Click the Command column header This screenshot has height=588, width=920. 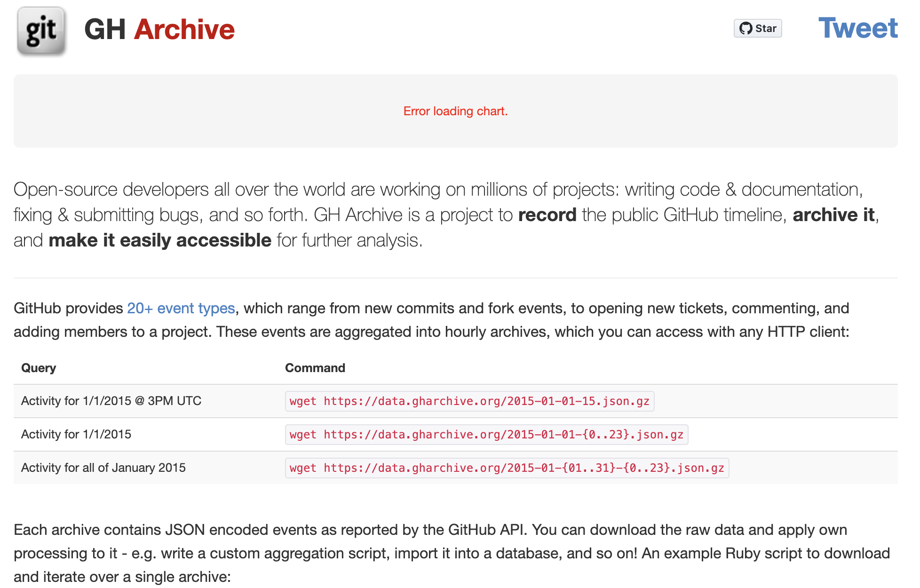315,368
